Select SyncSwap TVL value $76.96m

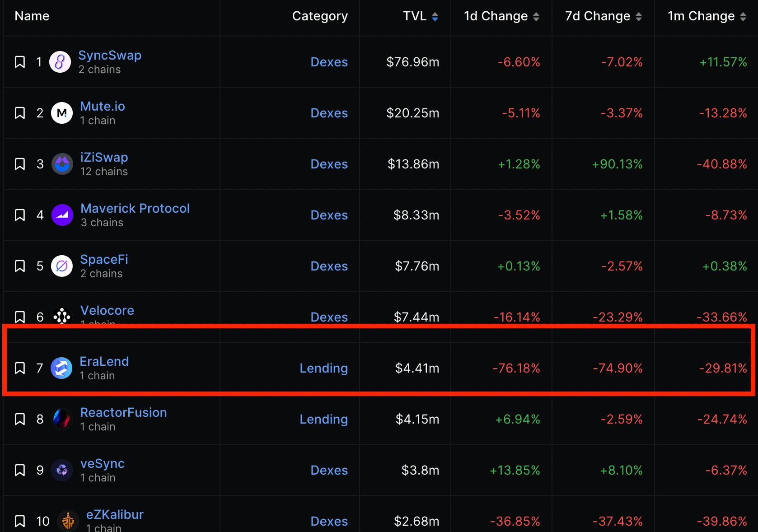412,62
